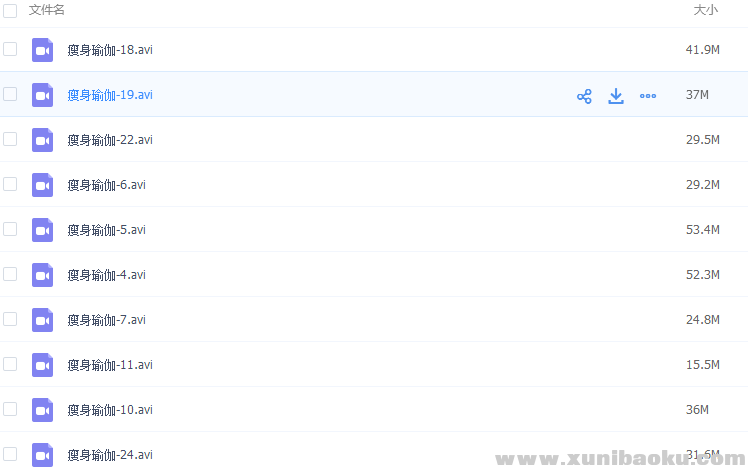
Task: Click the 瘦身瑜伽-22.avi file name
Action: coord(110,140)
